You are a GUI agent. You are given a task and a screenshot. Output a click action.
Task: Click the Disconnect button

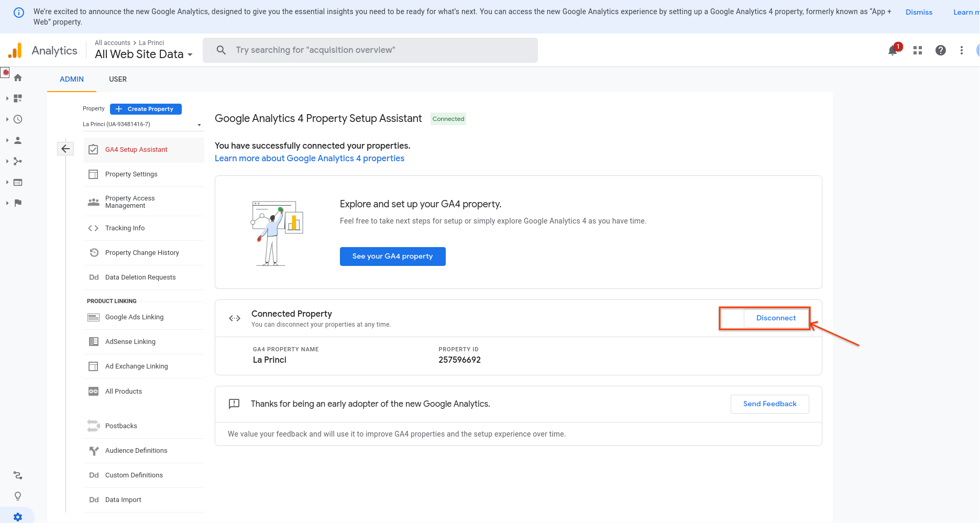pos(776,318)
